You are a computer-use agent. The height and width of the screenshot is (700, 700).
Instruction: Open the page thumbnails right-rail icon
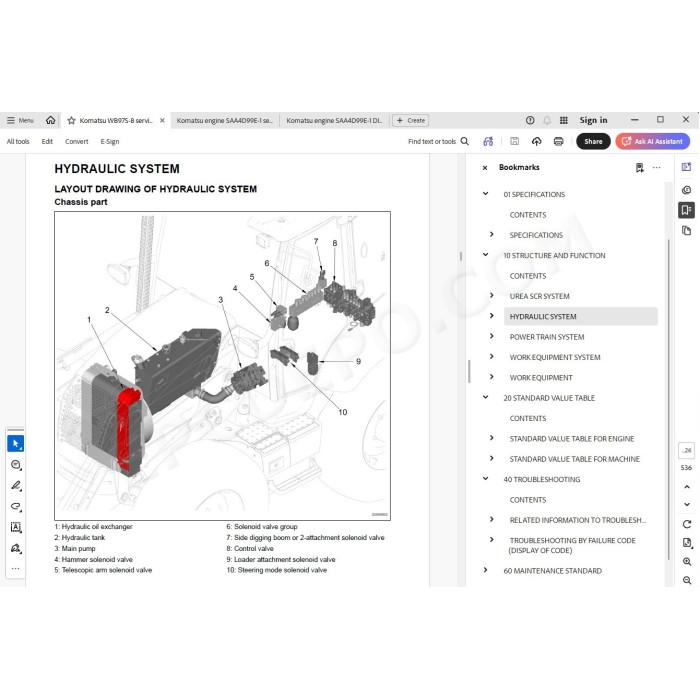(687, 231)
